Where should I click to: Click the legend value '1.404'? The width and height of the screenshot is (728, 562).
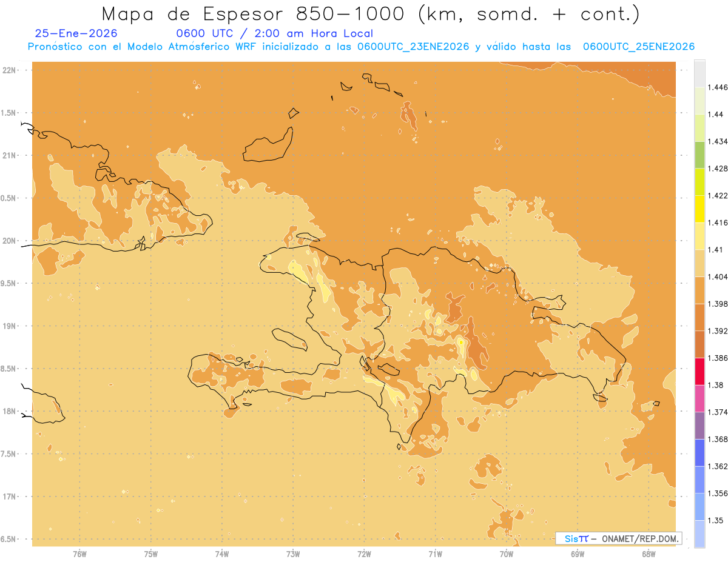tap(718, 277)
